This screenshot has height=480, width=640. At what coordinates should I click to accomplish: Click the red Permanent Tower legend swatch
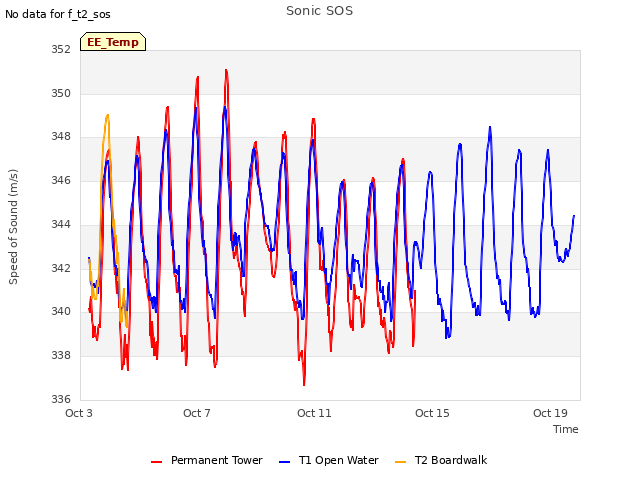pyautogui.click(x=157, y=462)
